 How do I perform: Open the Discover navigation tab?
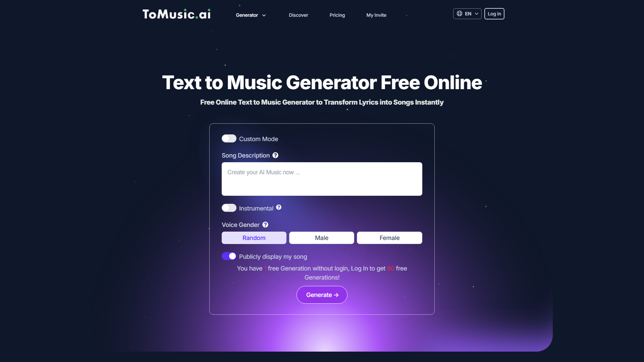[298, 15]
